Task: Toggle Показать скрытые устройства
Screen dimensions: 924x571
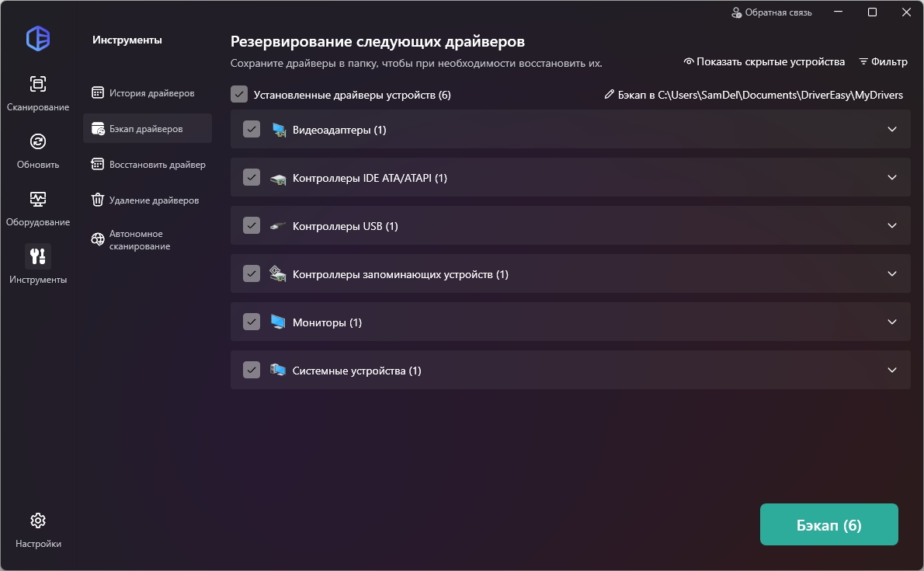Action: point(764,61)
